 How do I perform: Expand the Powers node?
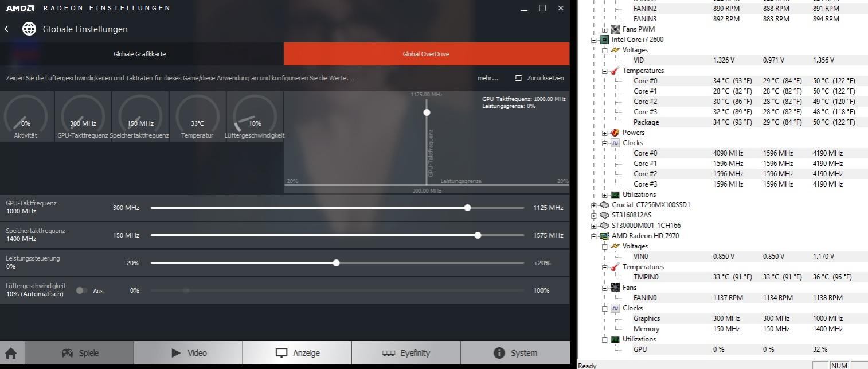tap(605, 133)
